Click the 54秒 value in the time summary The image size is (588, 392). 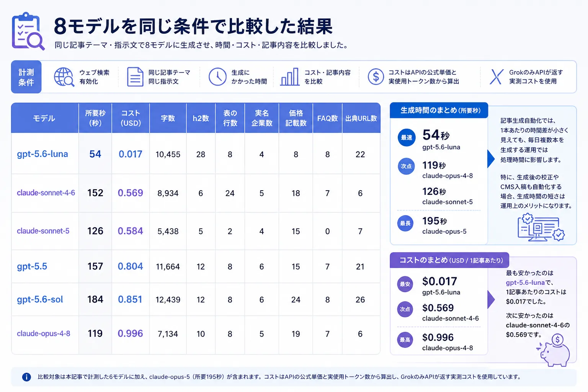click(436, 135)
